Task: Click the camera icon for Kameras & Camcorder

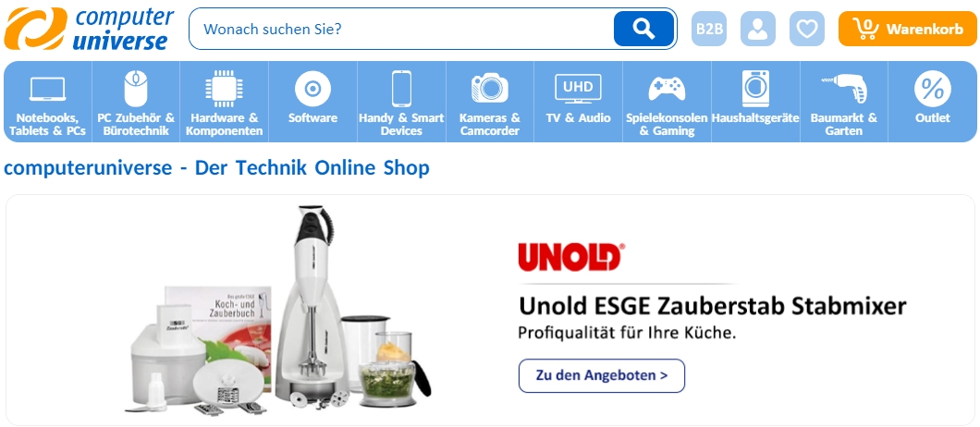Action: pyautogui.click(x=489, y=88)
